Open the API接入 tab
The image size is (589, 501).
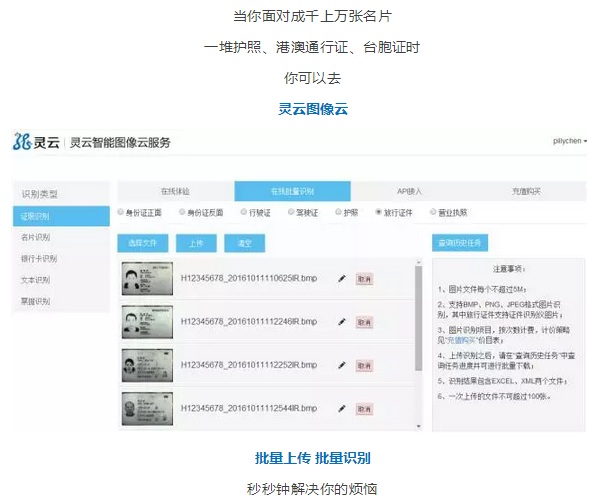[x=409, y=192]
